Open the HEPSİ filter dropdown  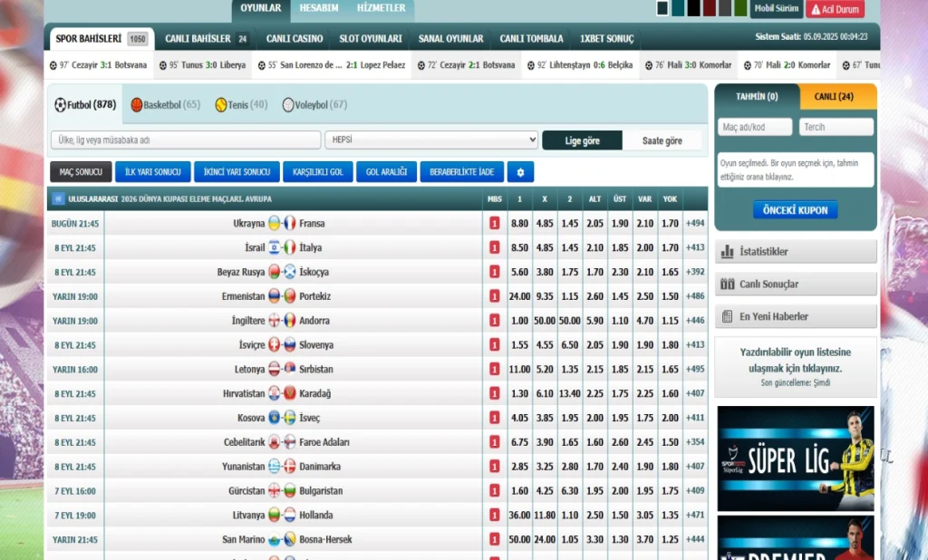pos(431,140)
